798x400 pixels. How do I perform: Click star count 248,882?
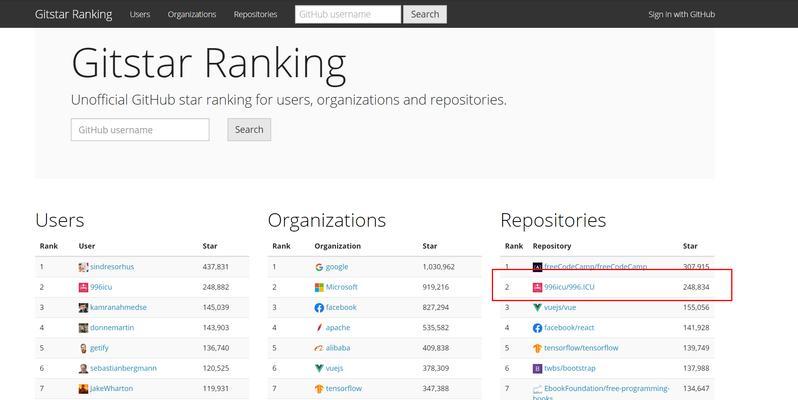[x=216, y=287]
